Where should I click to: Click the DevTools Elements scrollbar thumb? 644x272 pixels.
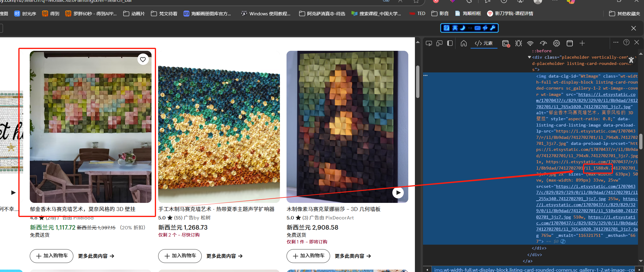[x=640, y=141]
